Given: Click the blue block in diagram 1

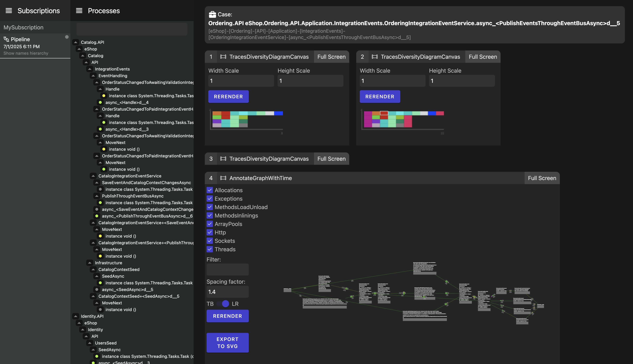Looking at the screenshot, I should (278, 113).
